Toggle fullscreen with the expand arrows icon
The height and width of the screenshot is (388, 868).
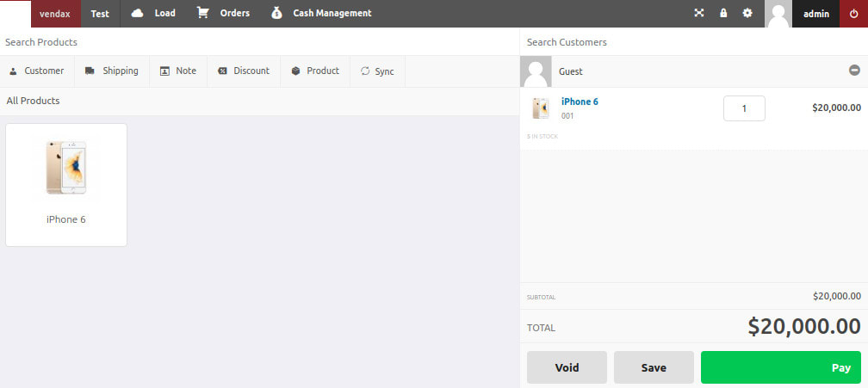point(699,13)
